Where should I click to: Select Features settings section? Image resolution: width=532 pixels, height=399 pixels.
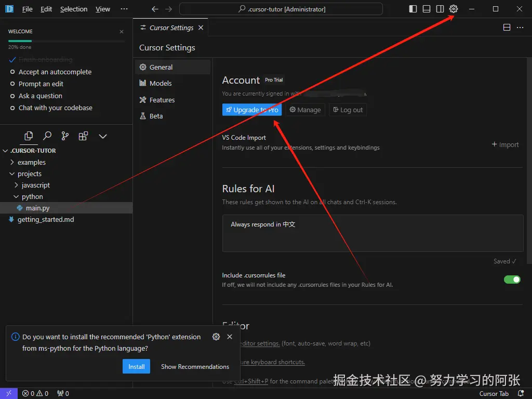point(172,100)
